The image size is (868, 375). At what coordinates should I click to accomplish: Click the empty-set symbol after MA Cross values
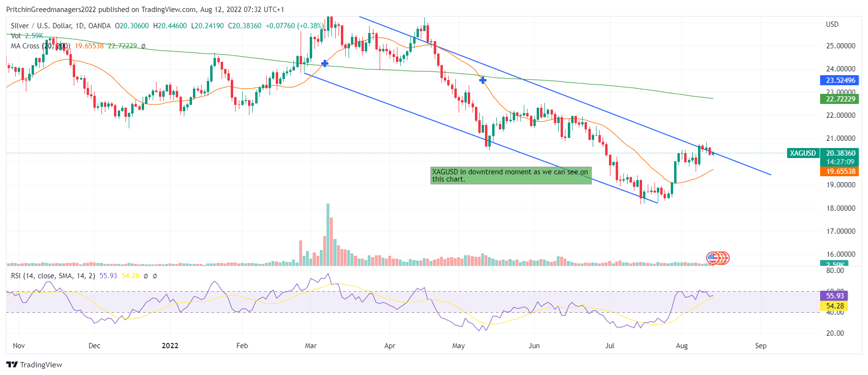tap(144, 46)
